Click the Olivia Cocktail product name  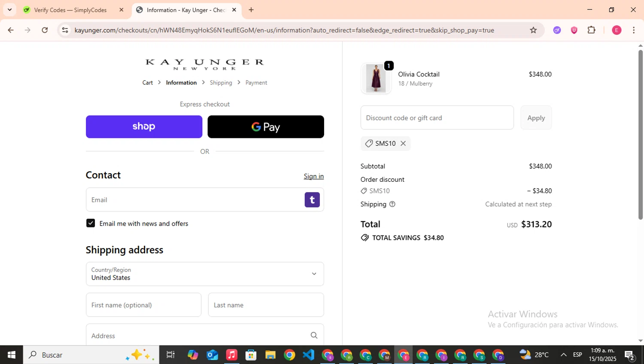point(419,74)
